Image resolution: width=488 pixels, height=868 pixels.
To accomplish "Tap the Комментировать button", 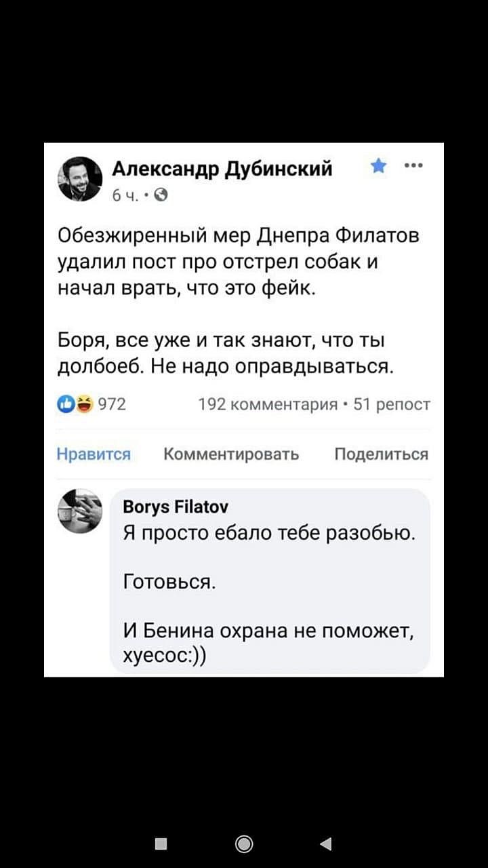I will [231, 454].
